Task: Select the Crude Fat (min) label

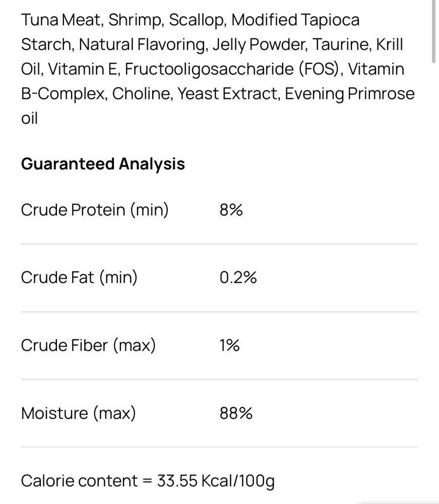Action: pos(79,277)
